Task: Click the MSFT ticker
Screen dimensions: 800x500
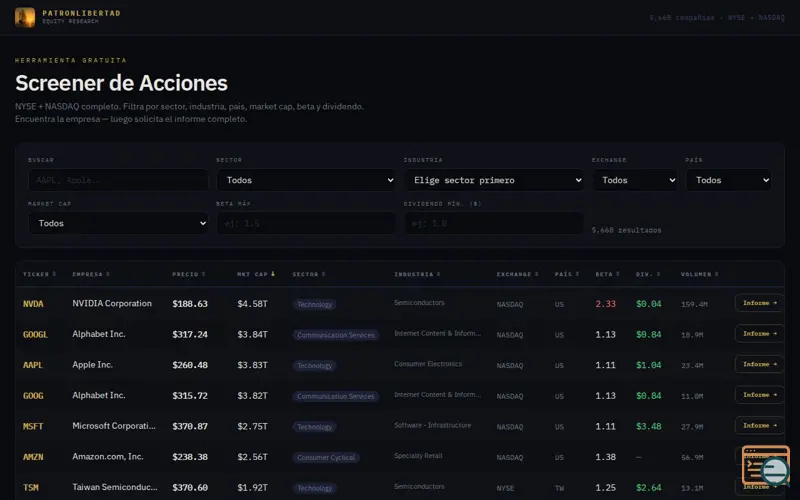Action: pos(33,427)
